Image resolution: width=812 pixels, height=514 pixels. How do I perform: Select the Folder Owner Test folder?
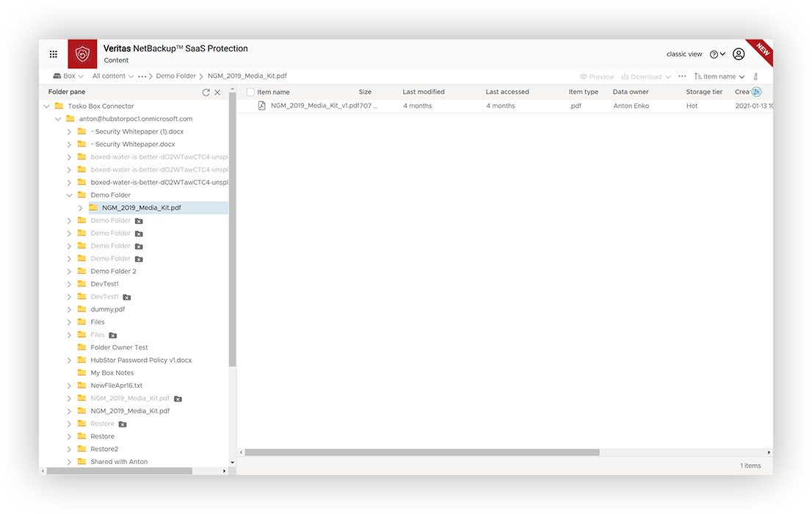(x=119, y=347)
